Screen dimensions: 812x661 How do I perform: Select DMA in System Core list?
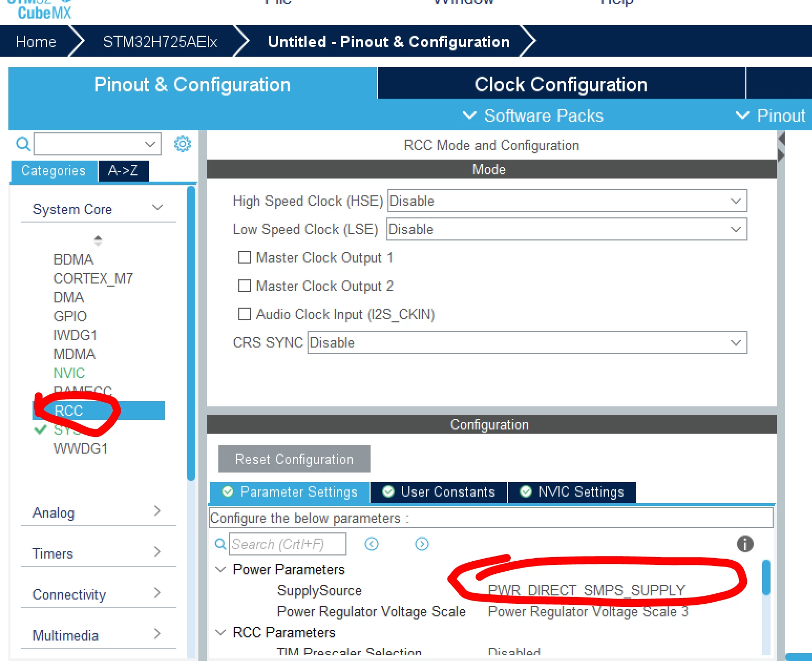click(69, 297)
